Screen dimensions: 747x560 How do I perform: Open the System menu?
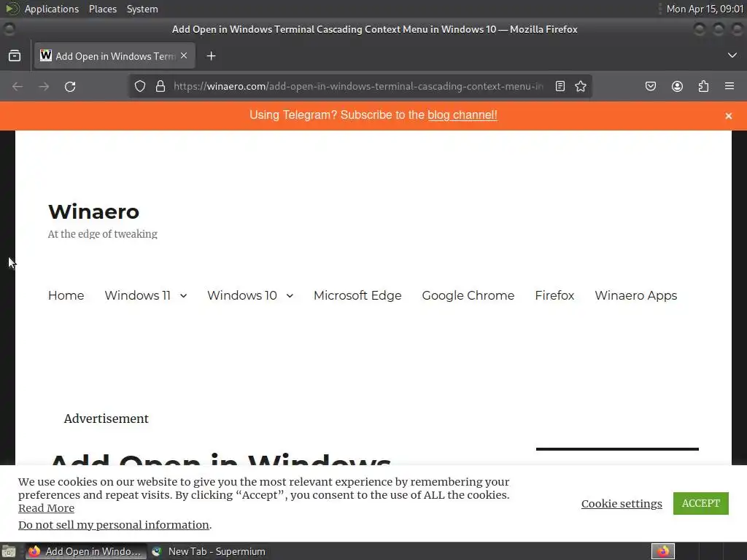tap(142, 9)
